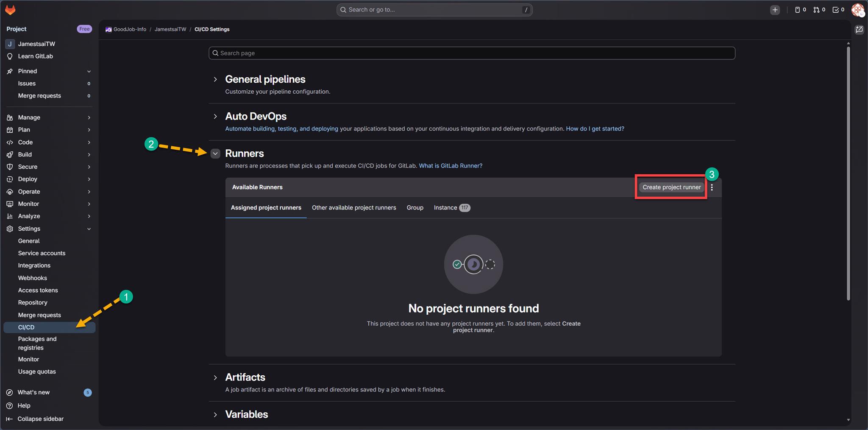
Task: Click the GitLab fox logo
Action: [10, 10]
